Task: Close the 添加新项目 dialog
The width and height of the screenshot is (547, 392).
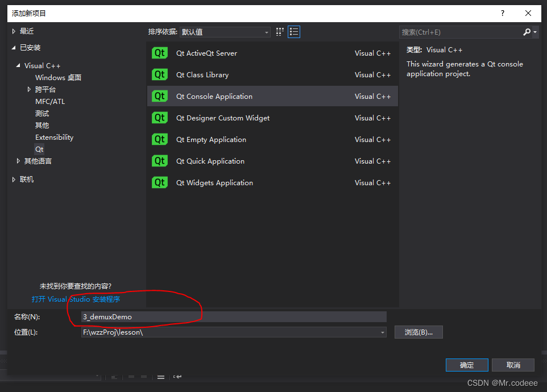Action: coord(528,13)
